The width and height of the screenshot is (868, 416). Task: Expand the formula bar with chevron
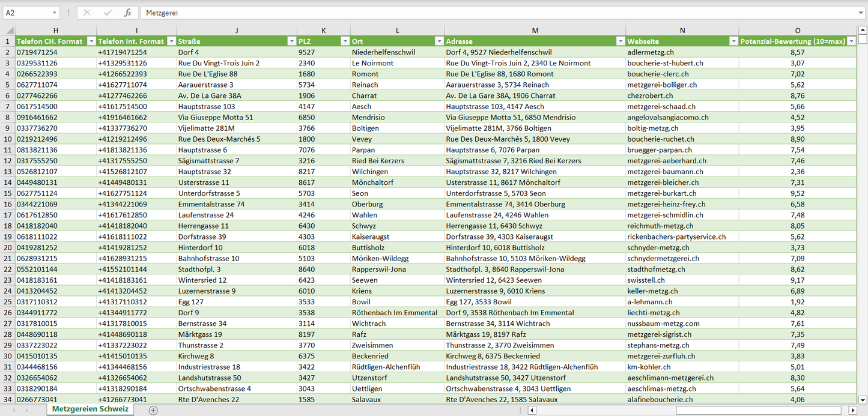coord(861,13)
